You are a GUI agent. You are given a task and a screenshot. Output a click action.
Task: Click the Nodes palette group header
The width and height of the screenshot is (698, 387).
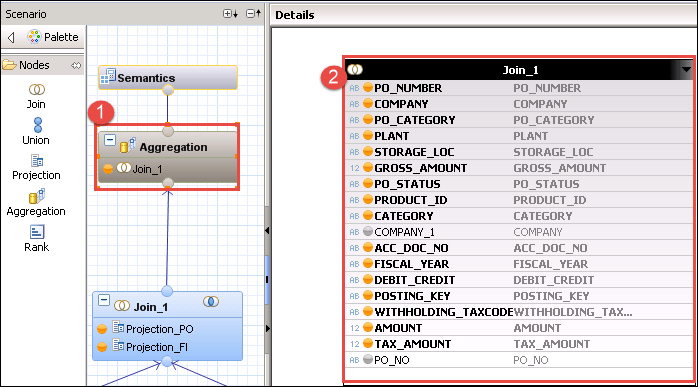click(42, 65)
